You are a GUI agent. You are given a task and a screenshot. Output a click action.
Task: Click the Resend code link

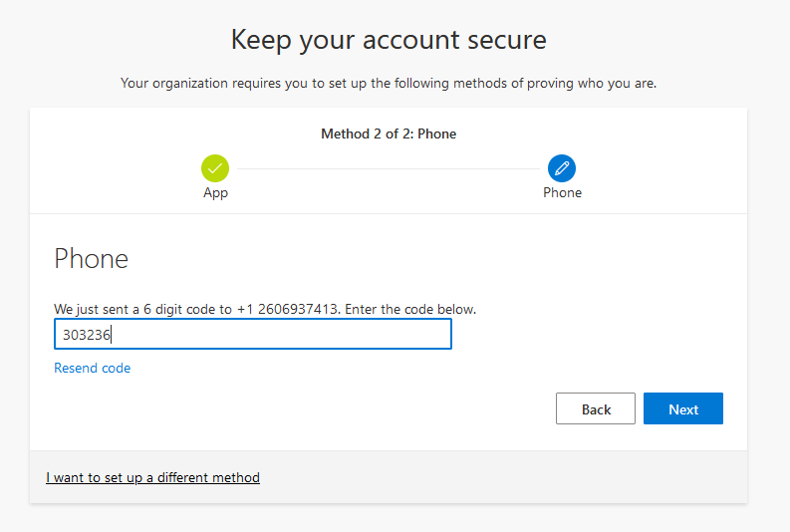point(92,368)
